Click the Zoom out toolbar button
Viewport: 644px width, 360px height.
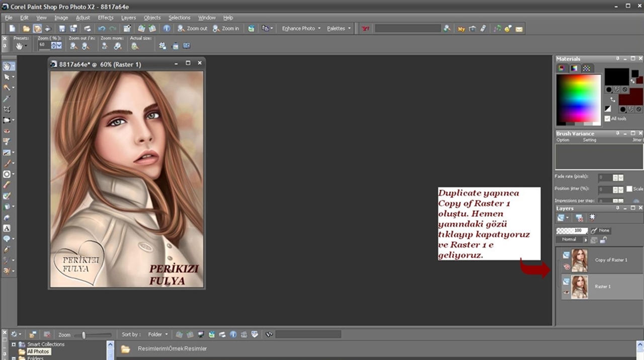pyautogui.click(x=192, y=29)
